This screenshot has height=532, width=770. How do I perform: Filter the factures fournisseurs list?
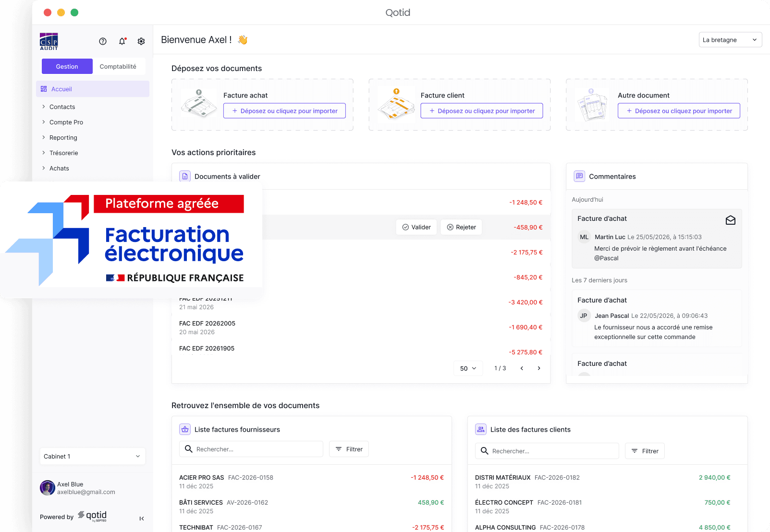click(x=349, y=449)
